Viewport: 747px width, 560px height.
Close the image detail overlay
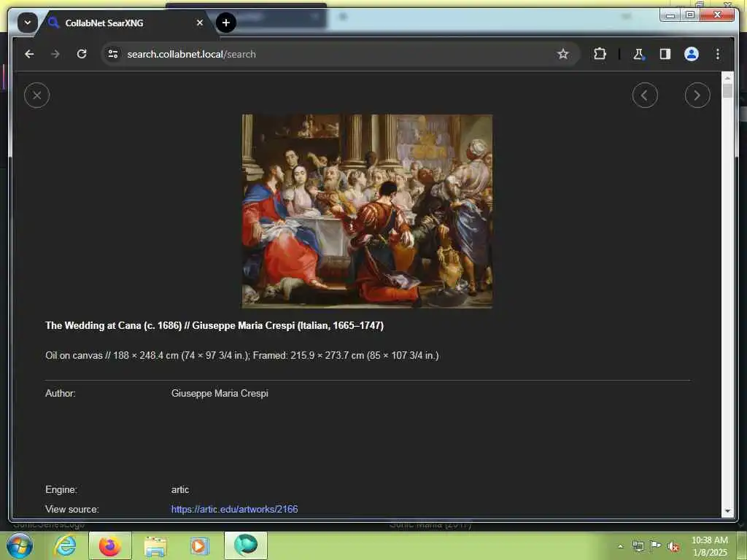(36, 96)
